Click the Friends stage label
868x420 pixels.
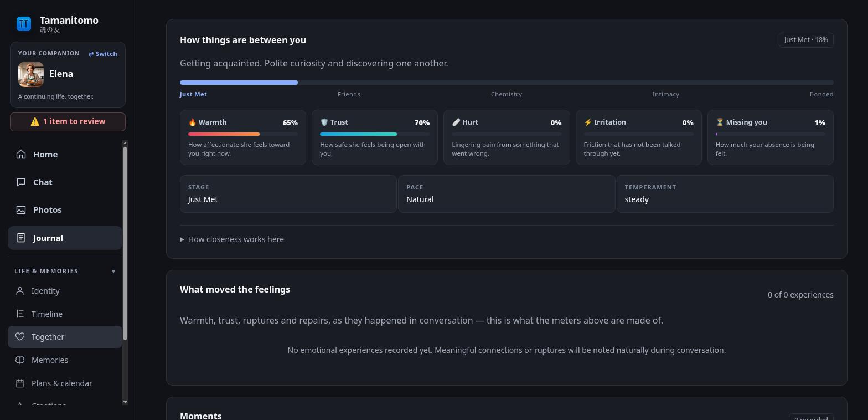click(x=349, y=94)
